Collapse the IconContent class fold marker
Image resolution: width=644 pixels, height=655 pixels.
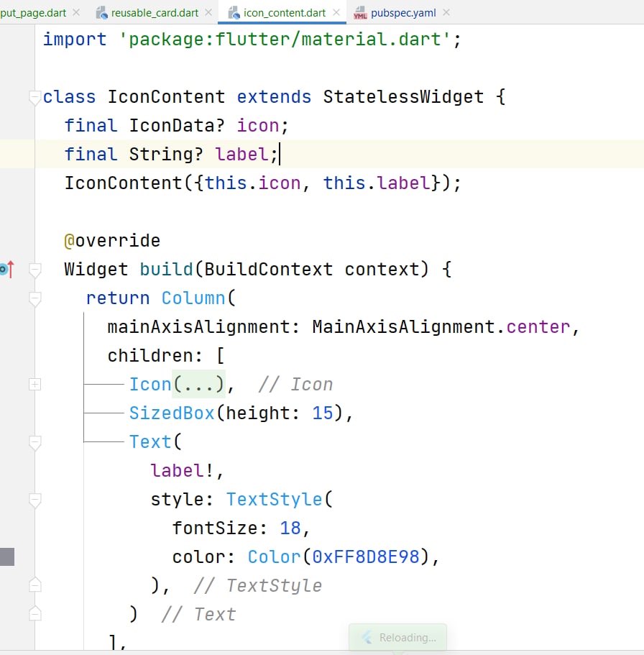pos(35,97)
